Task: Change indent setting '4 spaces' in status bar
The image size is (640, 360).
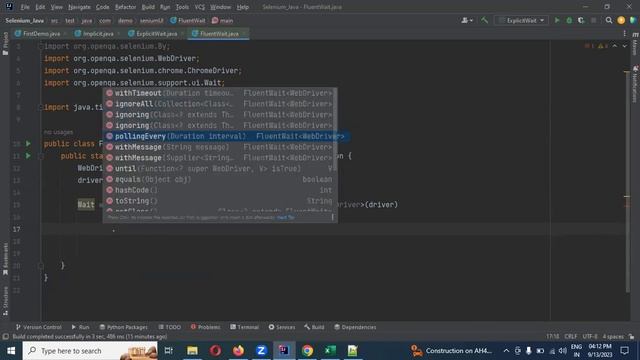Action: (x=613, y=337)
